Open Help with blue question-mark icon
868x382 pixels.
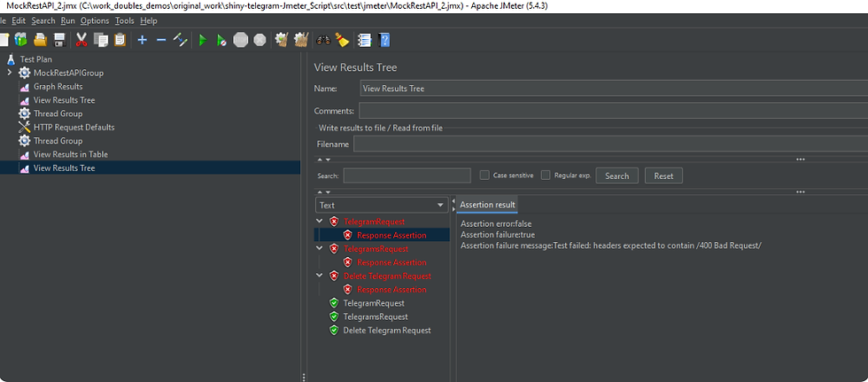click(384, 40)
